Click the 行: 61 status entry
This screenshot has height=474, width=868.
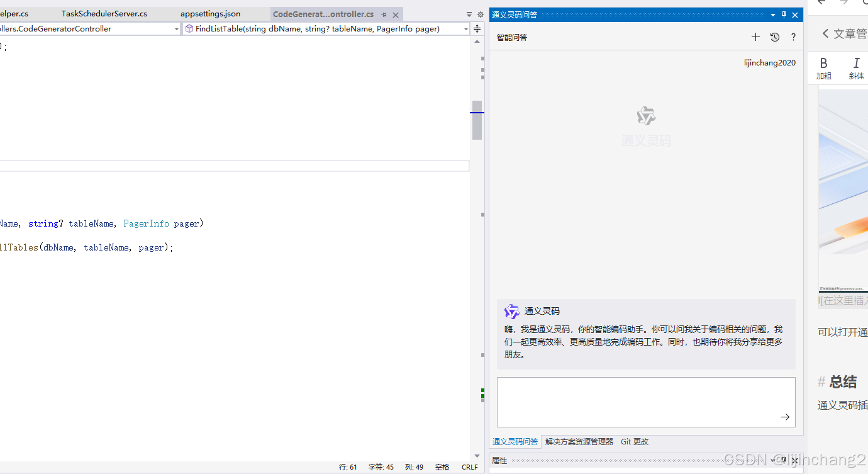click(348, 467)
